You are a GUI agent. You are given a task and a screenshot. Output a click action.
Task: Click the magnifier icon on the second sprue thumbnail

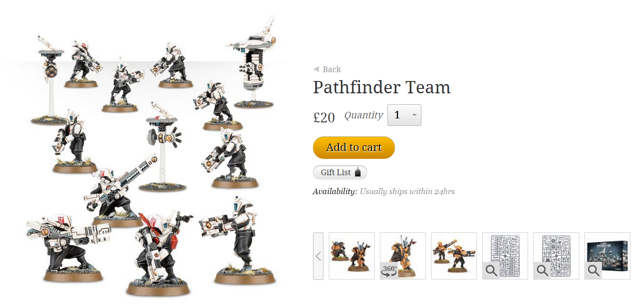(x=542, y=271)
